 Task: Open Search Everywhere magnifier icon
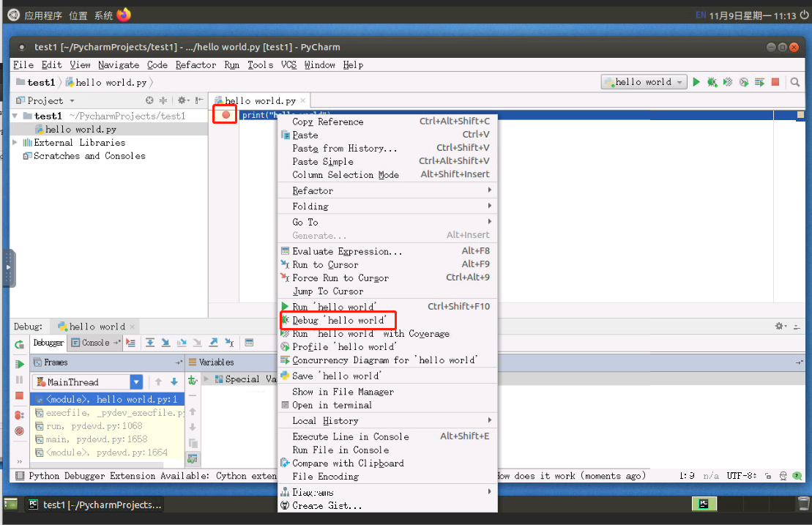tap(795, 82)
